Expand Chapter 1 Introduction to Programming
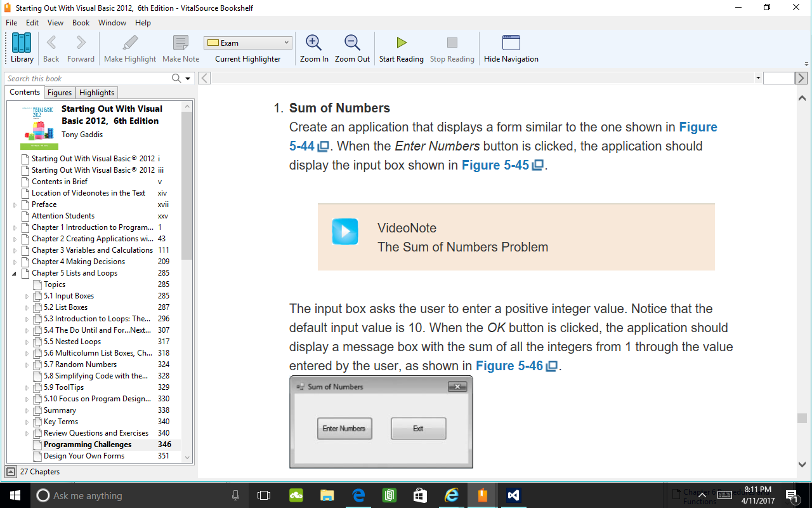This screenshot has height=508, width=812. [x=15, y=227]
